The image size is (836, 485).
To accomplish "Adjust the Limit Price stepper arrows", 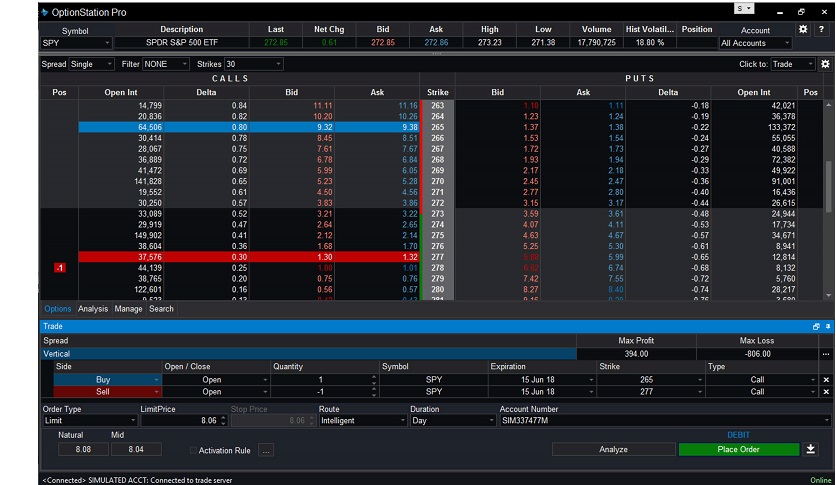I will pyautogui.click(x=223, y=421).
